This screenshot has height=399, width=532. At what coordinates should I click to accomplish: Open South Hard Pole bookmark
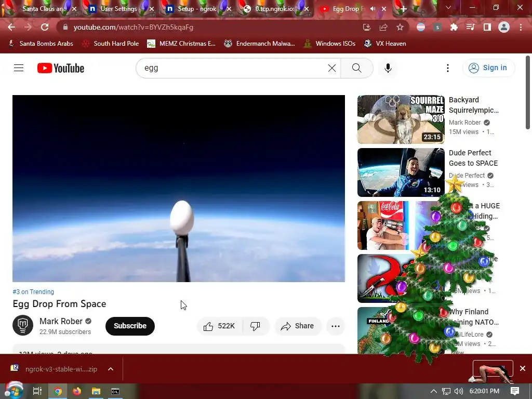point(111,44)
